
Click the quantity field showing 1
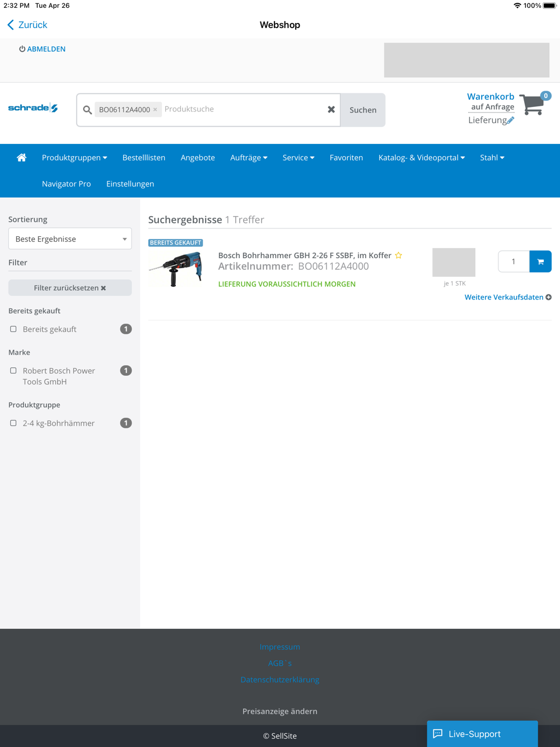click(514, 262)
